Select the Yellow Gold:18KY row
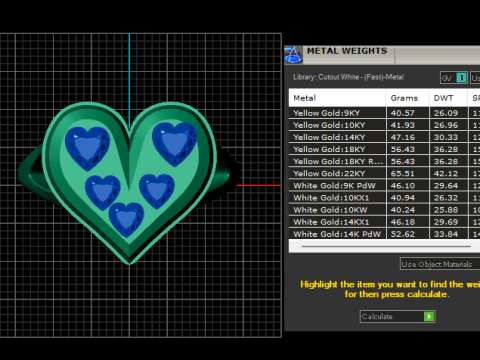Viewport: 480px width, 360px height. 384,149
